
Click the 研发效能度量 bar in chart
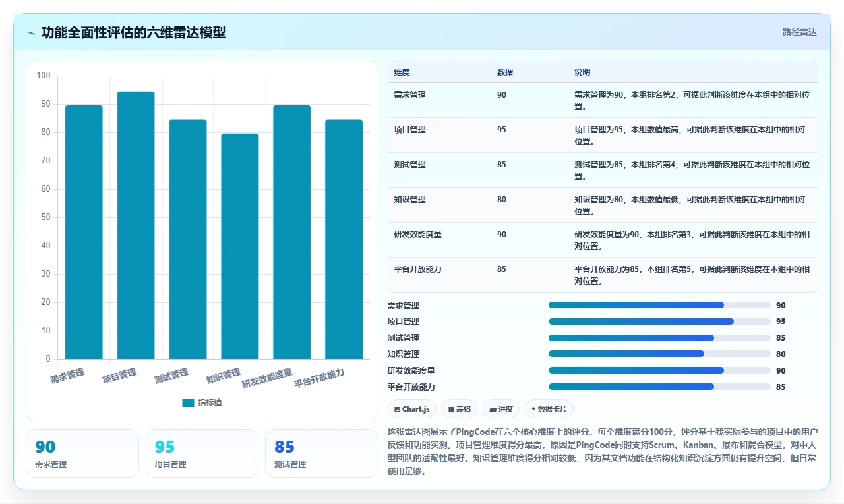tap(292, 232)
